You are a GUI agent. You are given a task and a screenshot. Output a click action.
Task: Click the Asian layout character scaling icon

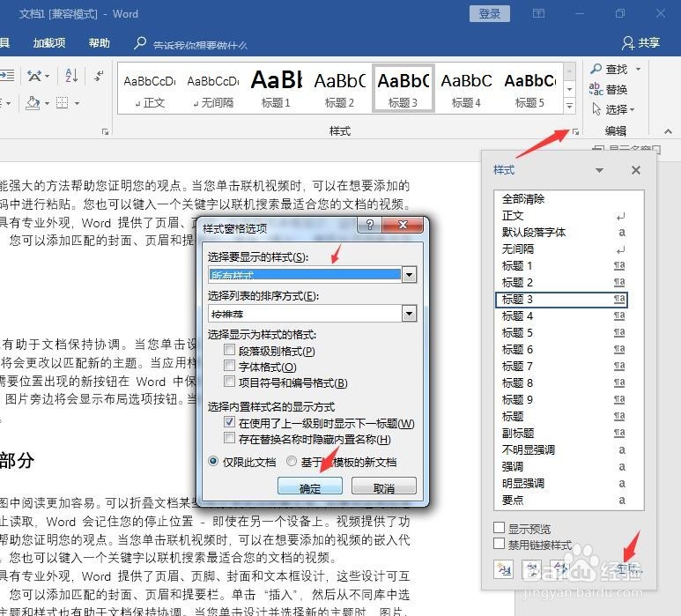pyautogui.click(x=34, y=76)
